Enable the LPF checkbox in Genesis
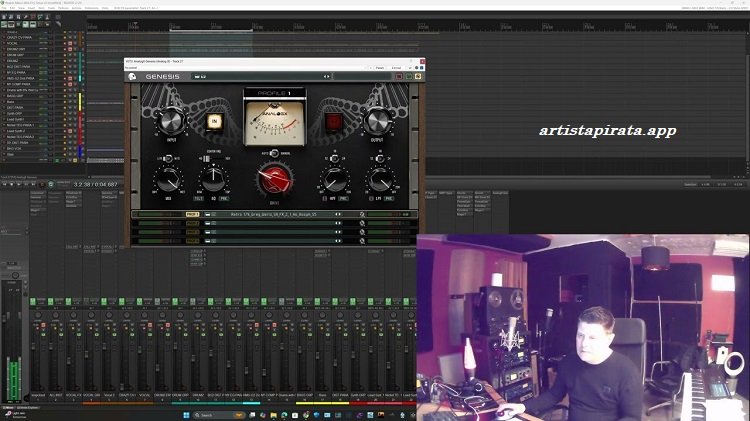Screen dimensions: 750x421 point(371,199)
